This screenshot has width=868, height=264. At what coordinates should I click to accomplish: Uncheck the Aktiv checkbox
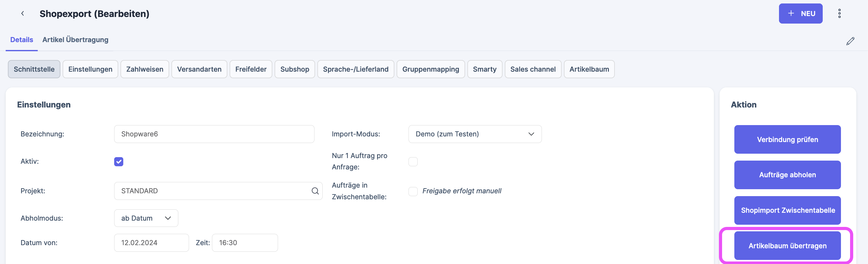119,162
